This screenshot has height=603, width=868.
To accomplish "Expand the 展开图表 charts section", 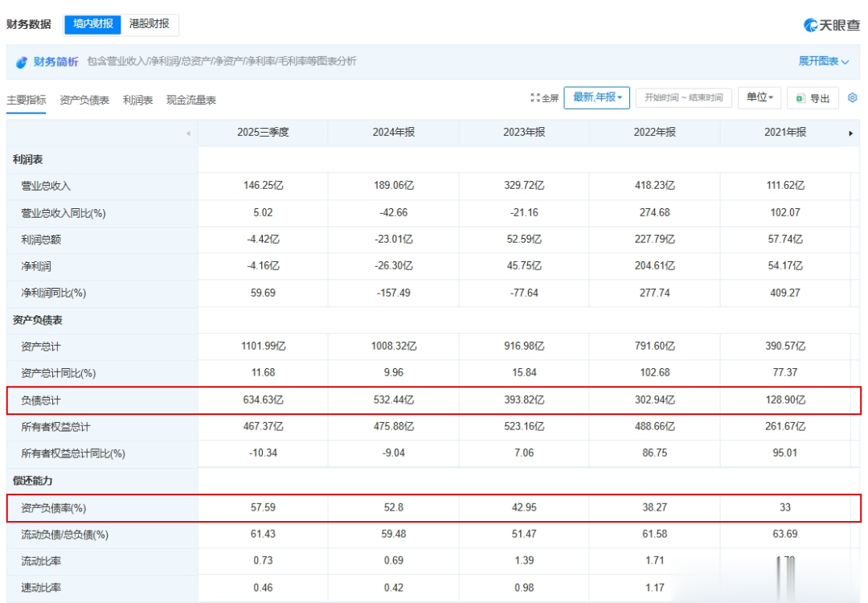I will coord(823,61).
